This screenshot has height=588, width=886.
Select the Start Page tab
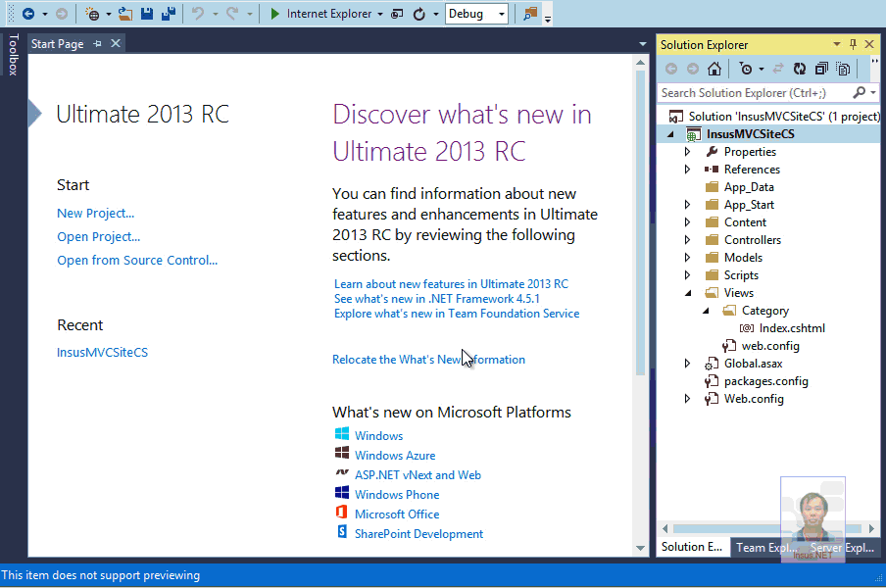coord(57,44)
